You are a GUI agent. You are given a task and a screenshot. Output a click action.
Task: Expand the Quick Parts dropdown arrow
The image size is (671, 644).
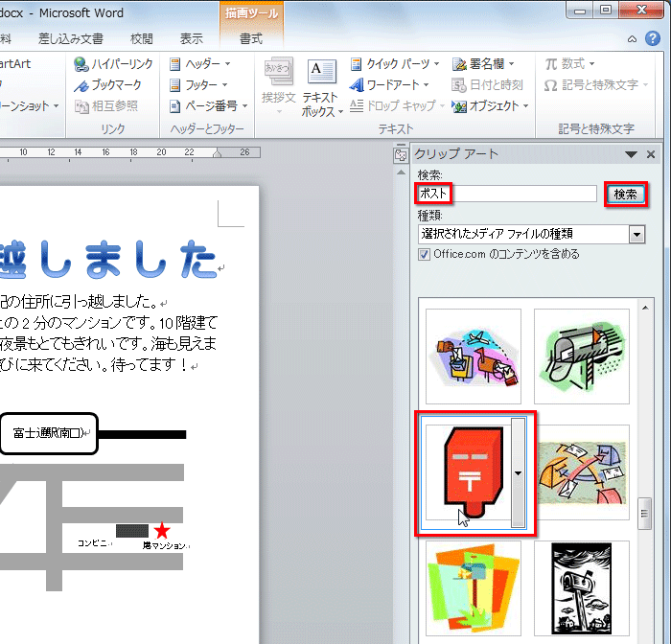436,64
